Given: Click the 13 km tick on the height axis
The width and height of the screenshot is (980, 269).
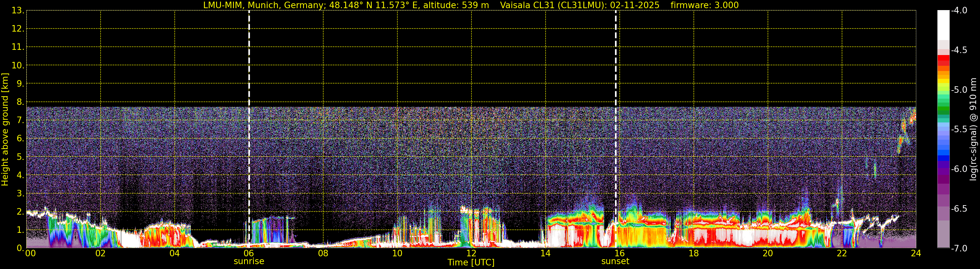Looking at the screenshot, I should (x=17, y=11).
